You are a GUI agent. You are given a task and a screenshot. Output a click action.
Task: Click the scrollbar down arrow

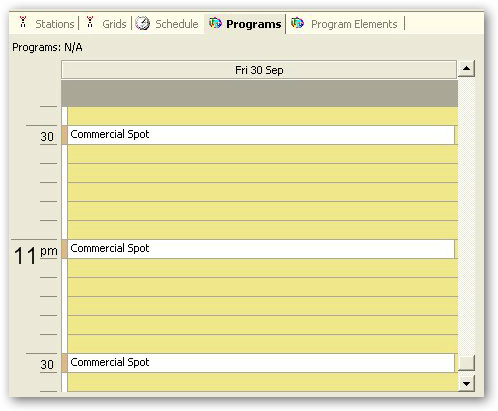[x=466, y=384]
